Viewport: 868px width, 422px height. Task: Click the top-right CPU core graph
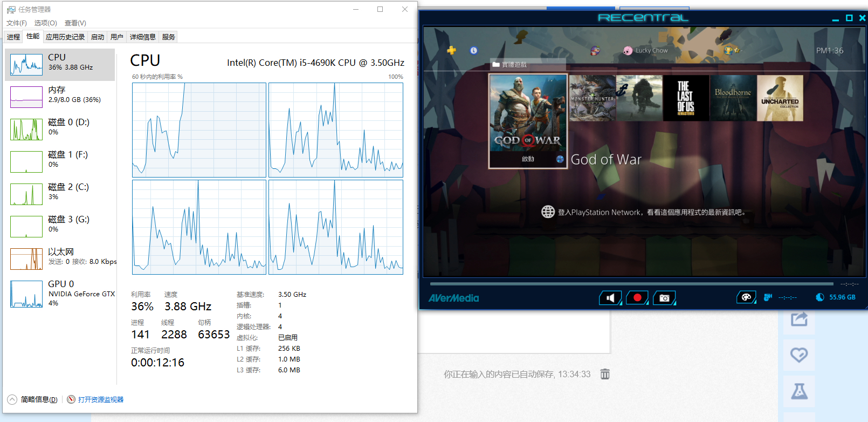point(336,130)
